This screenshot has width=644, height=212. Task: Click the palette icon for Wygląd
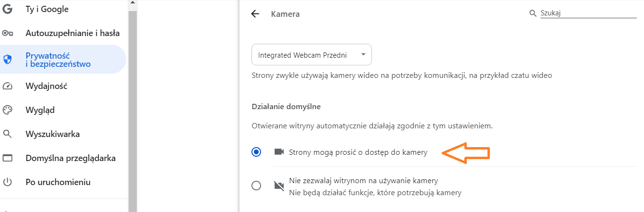7,110
